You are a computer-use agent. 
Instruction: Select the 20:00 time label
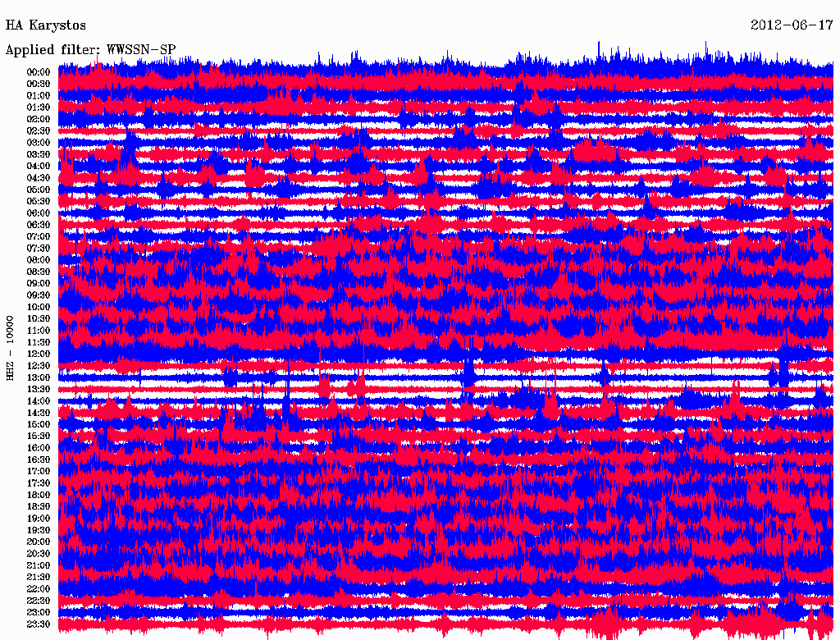click(39, 542)
